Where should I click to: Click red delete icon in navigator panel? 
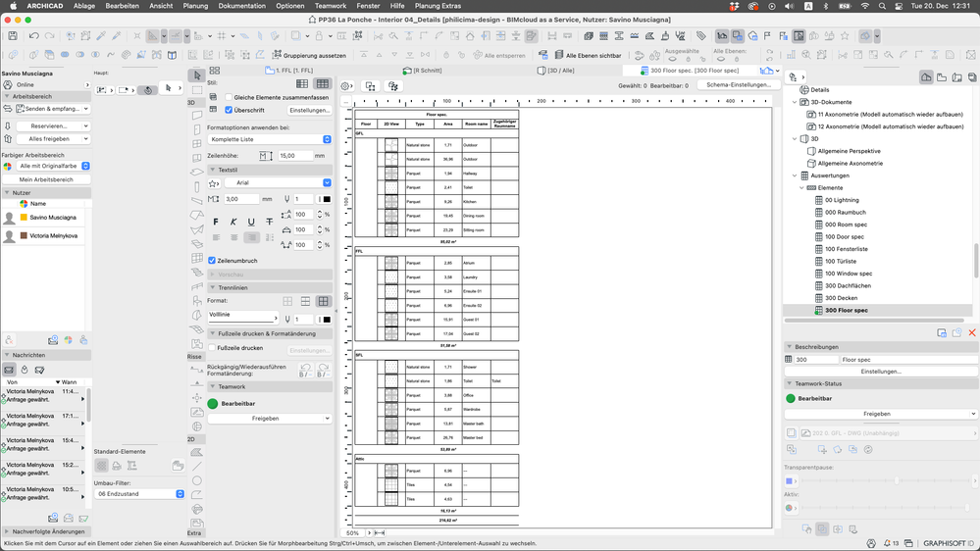[x=972, y=333]
